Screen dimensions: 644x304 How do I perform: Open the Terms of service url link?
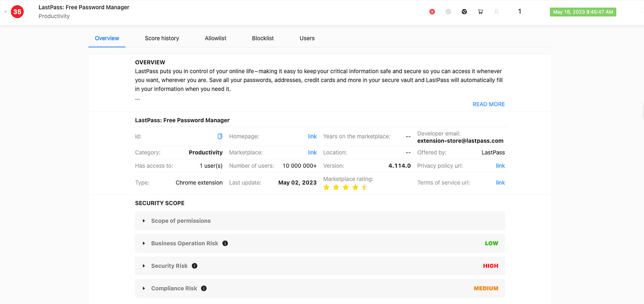(x=500, y=182)
